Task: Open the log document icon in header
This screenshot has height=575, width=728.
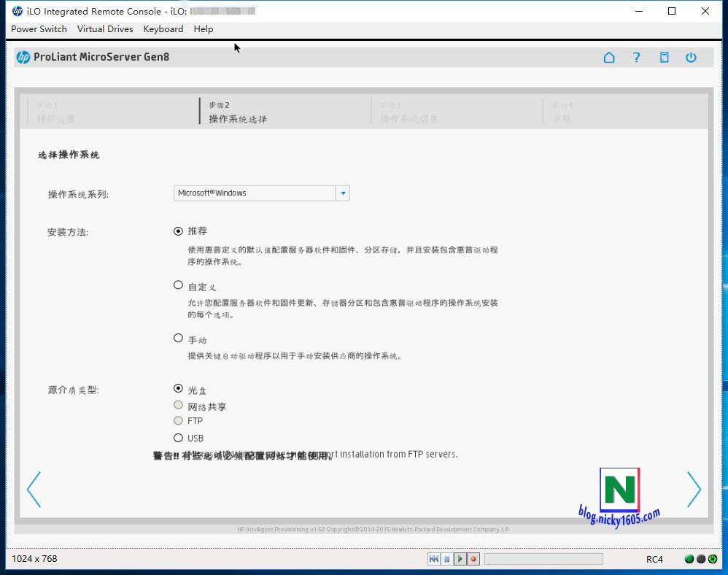Action: tap(665, 57)
